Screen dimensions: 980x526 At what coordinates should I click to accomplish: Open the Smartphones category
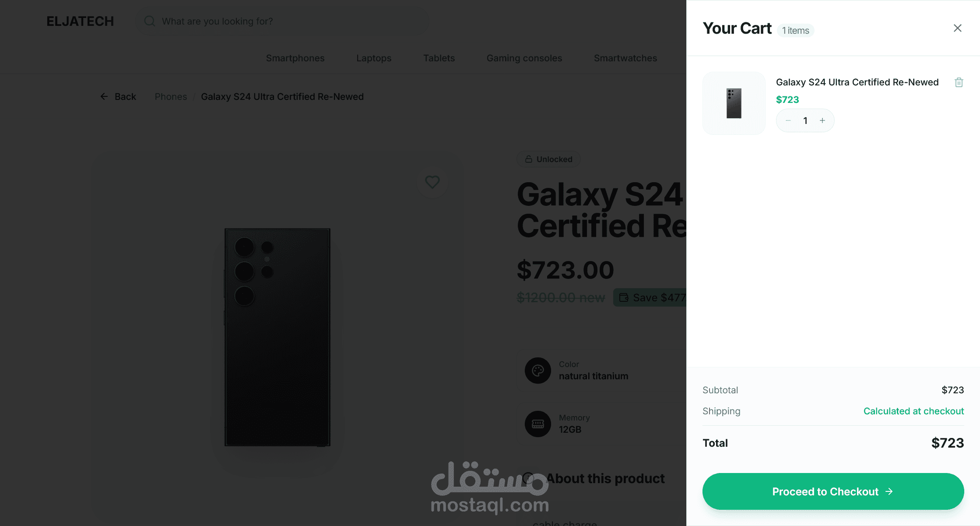pos(295,58)
